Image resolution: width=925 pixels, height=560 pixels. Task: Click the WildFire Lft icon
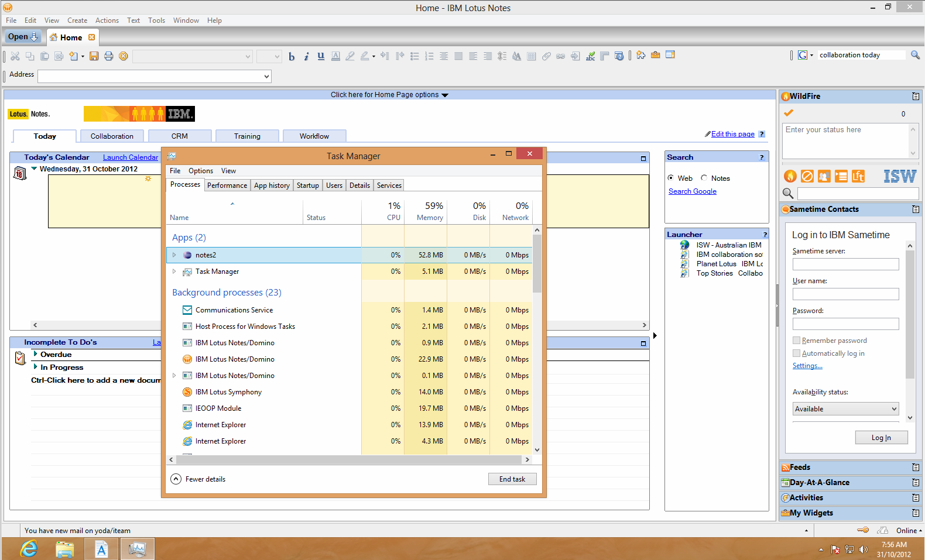click(858, 176)
